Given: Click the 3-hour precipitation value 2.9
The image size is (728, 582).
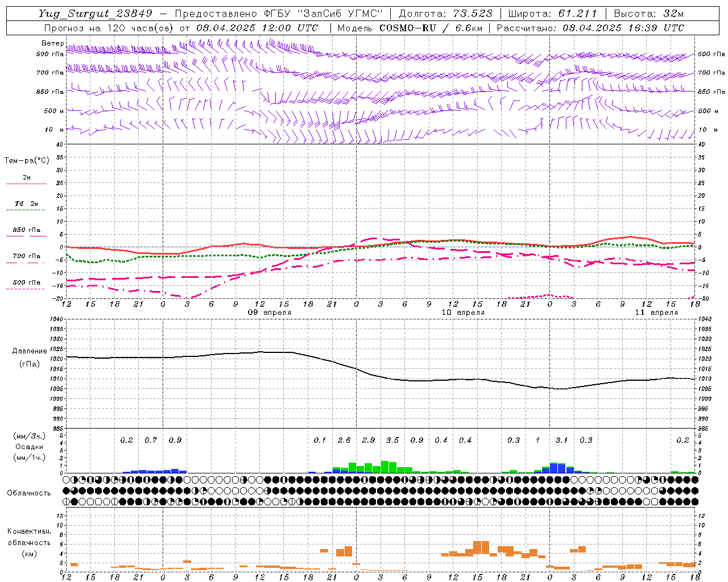Looking at the screenshot, I should point(369,440).
